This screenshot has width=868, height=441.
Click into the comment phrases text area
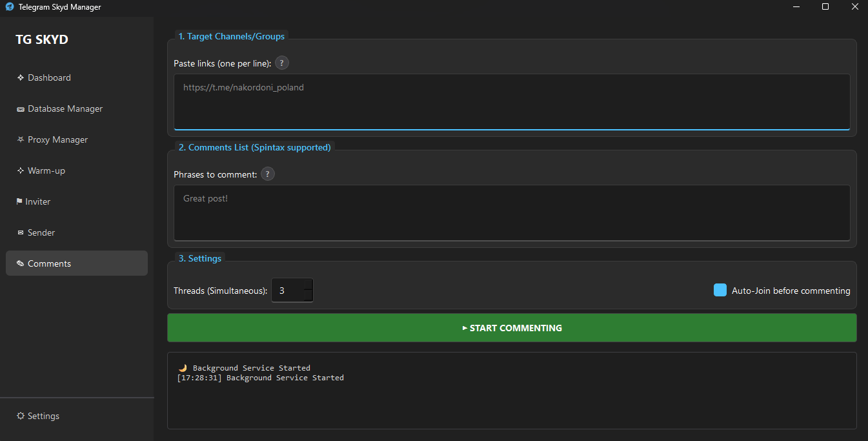tap(511, 213)
